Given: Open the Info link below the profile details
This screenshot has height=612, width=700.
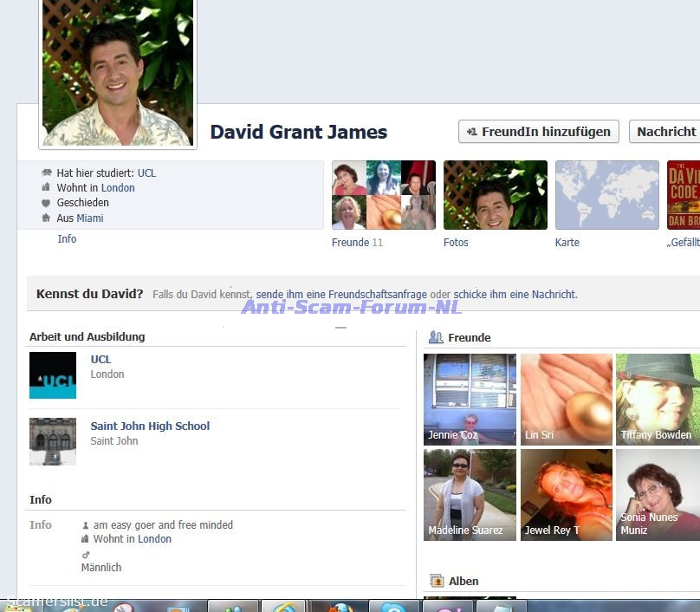Looking at the screenshot, I should click(x=67, y=239).
